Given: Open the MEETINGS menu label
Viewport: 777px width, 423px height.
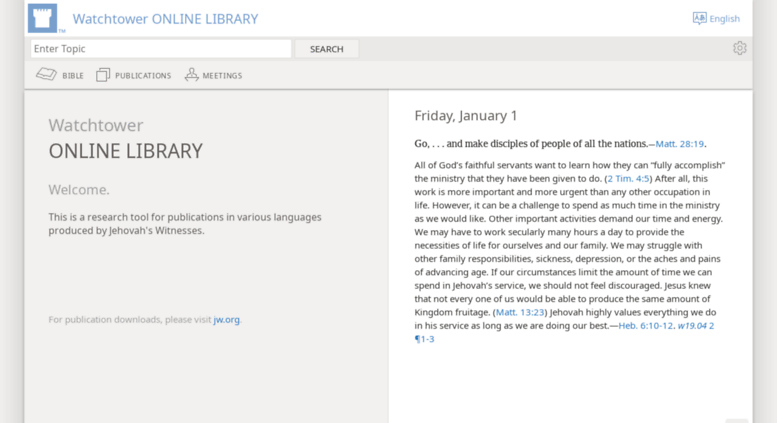Looking at the screenshot, I should 222,76.
